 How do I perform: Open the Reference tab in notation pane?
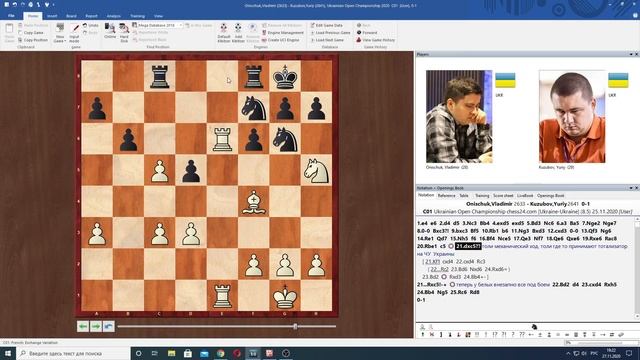[x=446, y=196]
